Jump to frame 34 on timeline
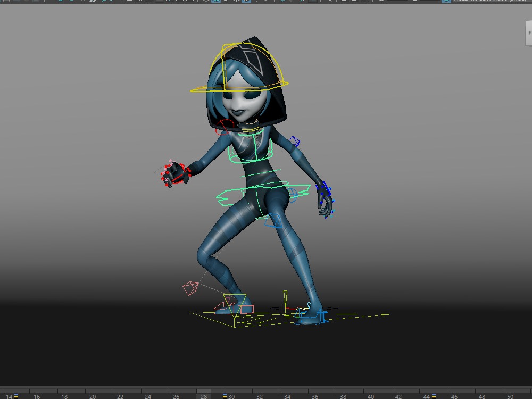Image resolution: width=532 pixels, height=399 pixels. click(x=287, y=396)
